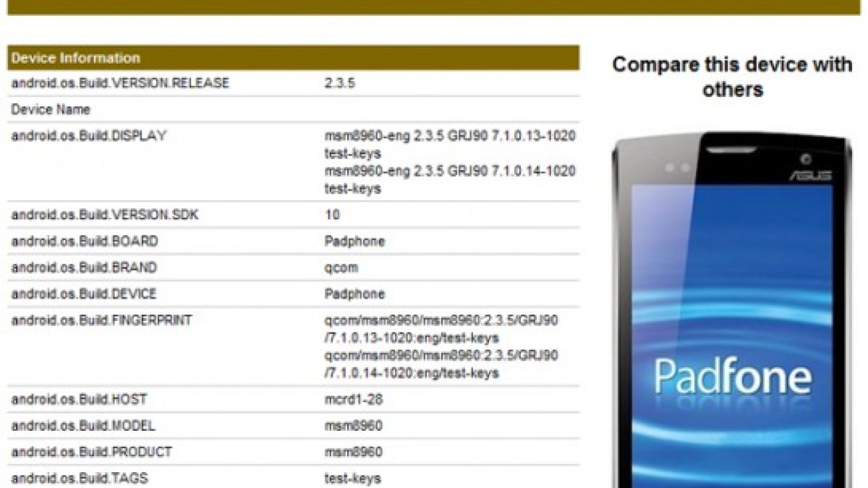Select the SDK value 10

332,215
